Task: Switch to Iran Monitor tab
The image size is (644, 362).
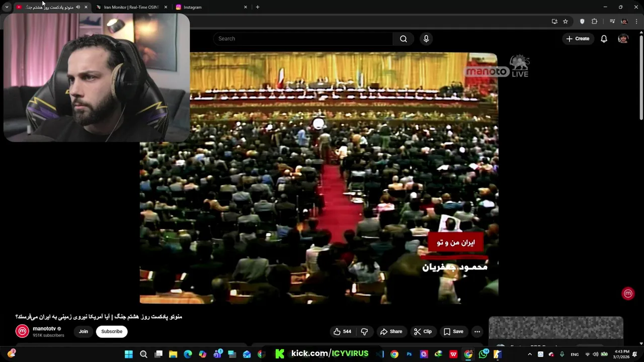Action: tap(131, 7)
